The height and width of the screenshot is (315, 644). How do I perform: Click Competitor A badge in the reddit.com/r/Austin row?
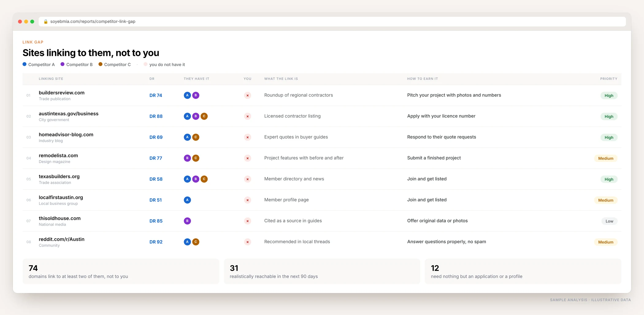coord(187,242)
